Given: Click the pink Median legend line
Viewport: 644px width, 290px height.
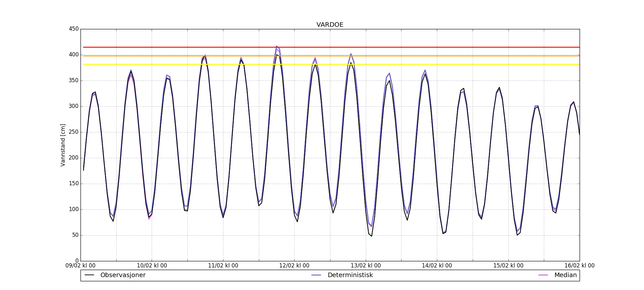Looking at the screenshot, I should (x=543, y=275).
